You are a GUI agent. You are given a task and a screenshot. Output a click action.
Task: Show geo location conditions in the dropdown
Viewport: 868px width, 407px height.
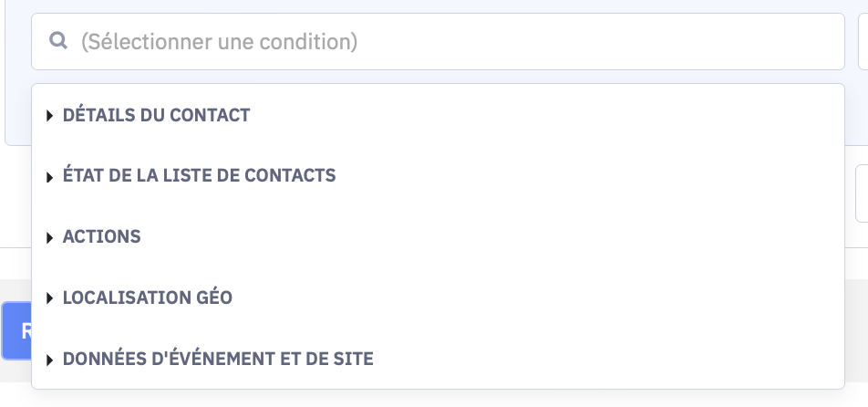438,297
